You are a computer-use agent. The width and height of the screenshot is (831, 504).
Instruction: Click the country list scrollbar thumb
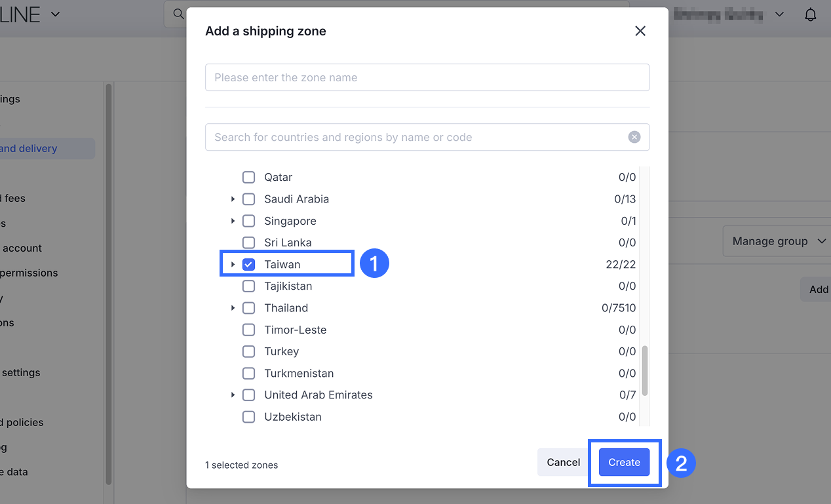[644, 370]
